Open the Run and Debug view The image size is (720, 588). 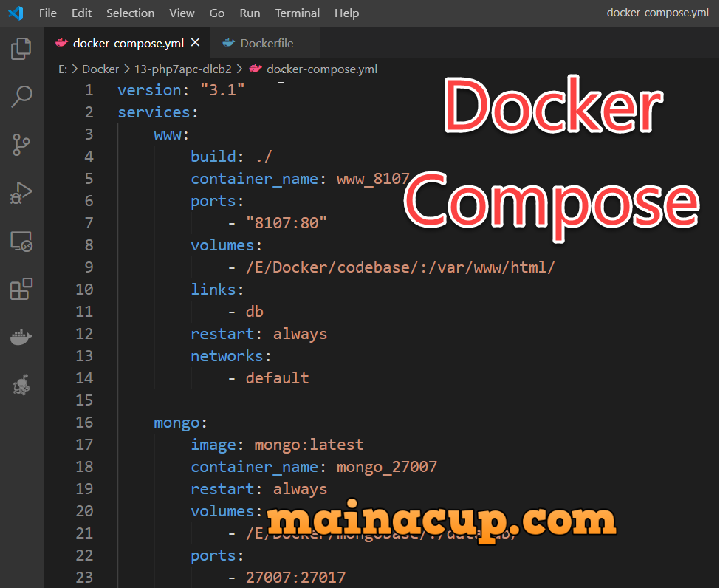(x=21, y=193)
